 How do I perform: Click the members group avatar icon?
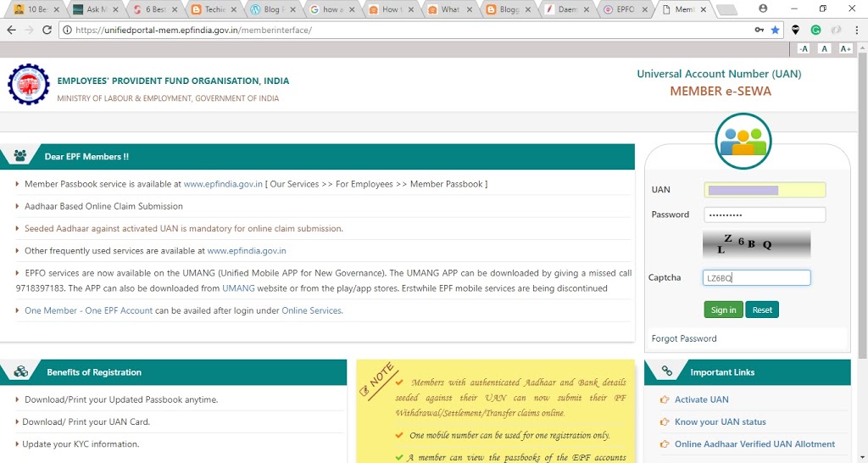click(x=743, y=141)
